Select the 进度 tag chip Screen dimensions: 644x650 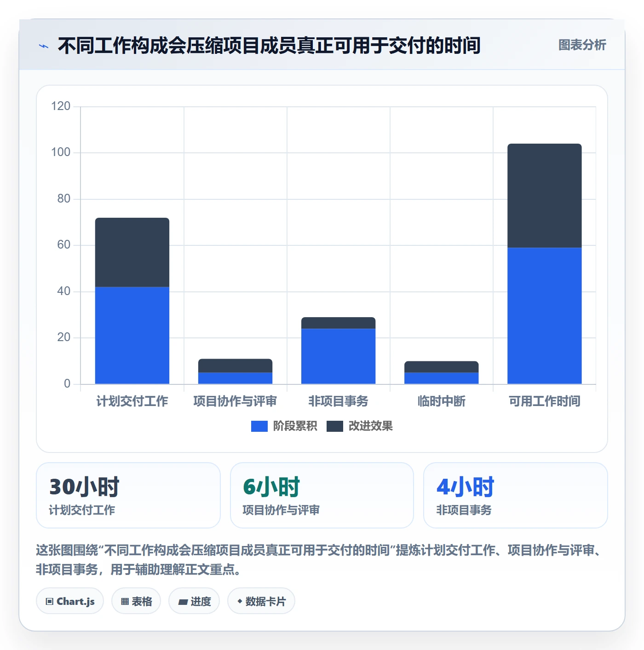(194, 601)
